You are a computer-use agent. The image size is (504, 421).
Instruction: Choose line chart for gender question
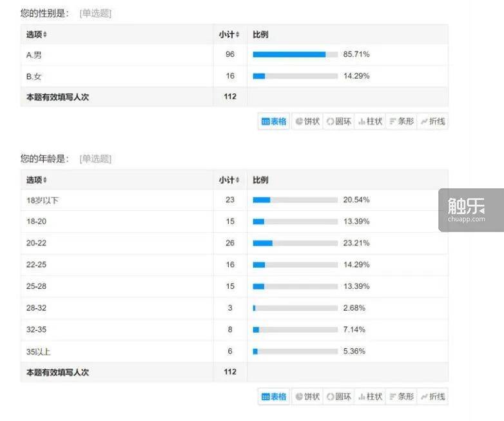[x=432, y=121]
